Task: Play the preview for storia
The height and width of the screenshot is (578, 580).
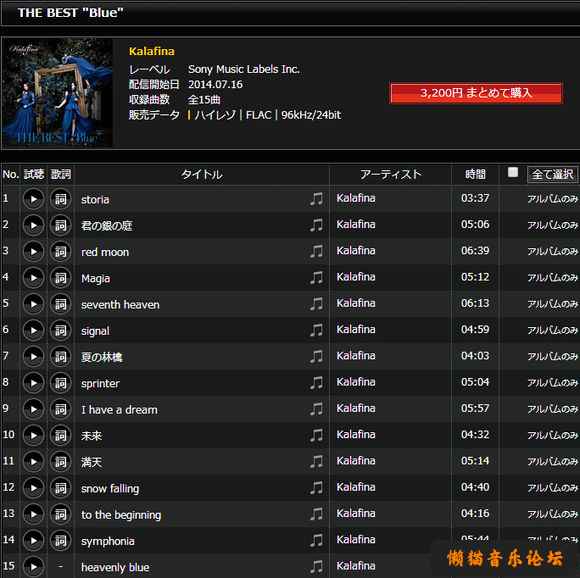Action: coord(34,199)
